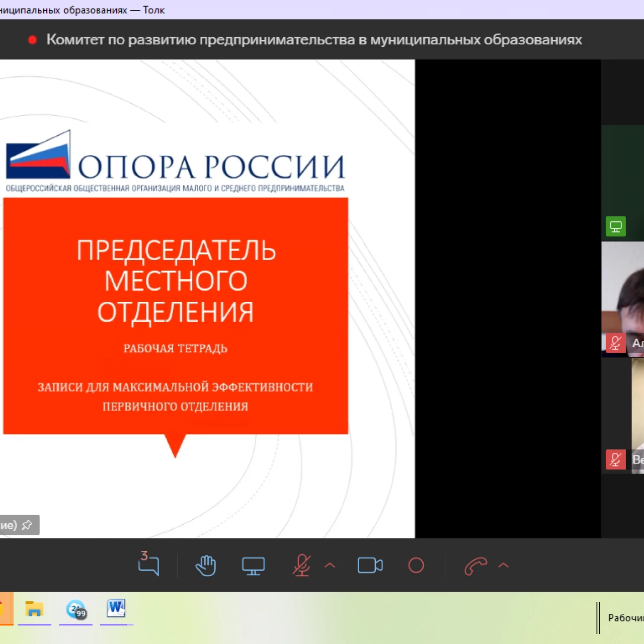Pin the presentation with the pin icon
Viewport: 644px width, 644px height.
coord(27,525)
